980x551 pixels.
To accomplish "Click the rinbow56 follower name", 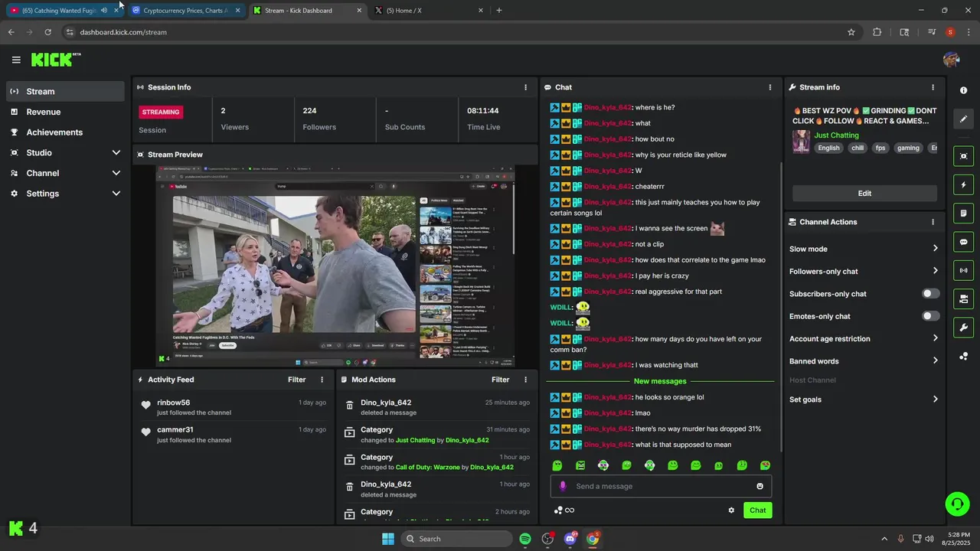I will 173,403.
